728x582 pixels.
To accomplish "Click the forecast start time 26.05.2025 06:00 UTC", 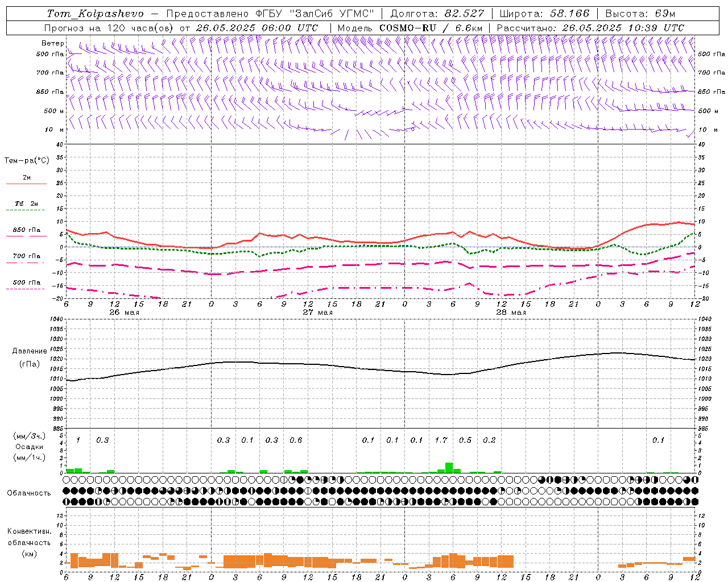I will click(257, 28).
